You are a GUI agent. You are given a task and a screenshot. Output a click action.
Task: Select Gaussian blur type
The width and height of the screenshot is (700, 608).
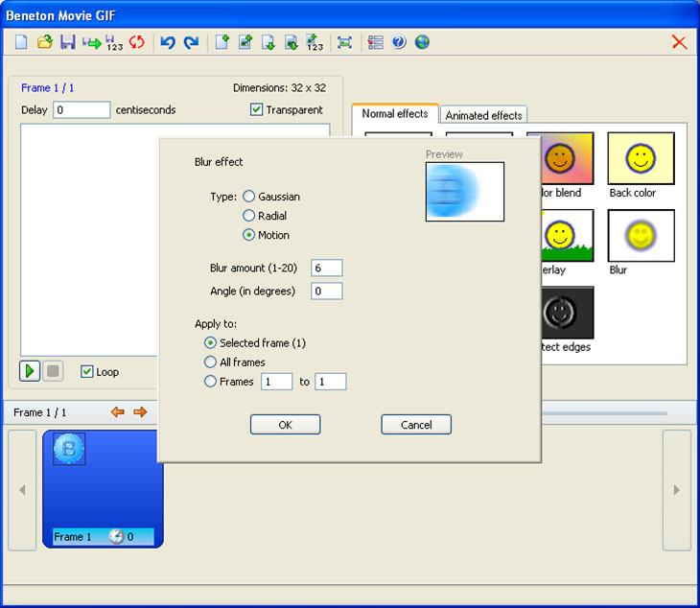click(x=248, y=197)
